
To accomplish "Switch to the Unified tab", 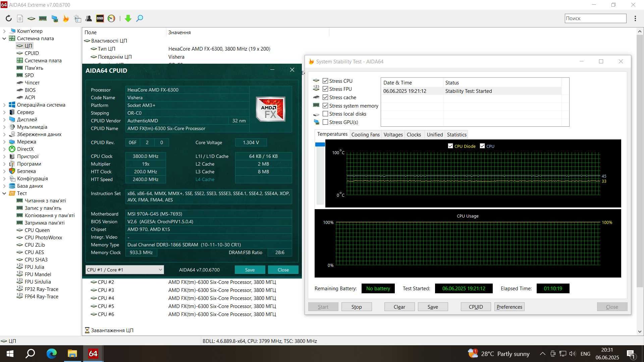I will [x=435, y=134].
